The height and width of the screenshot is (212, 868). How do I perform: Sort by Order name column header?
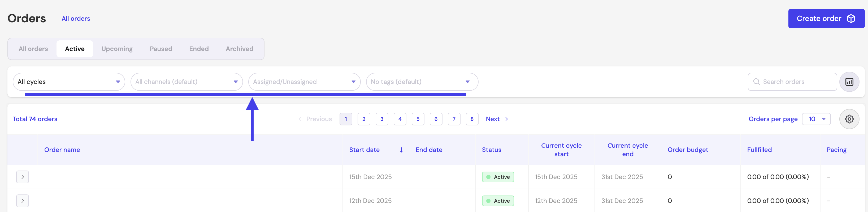coord(62,150)
